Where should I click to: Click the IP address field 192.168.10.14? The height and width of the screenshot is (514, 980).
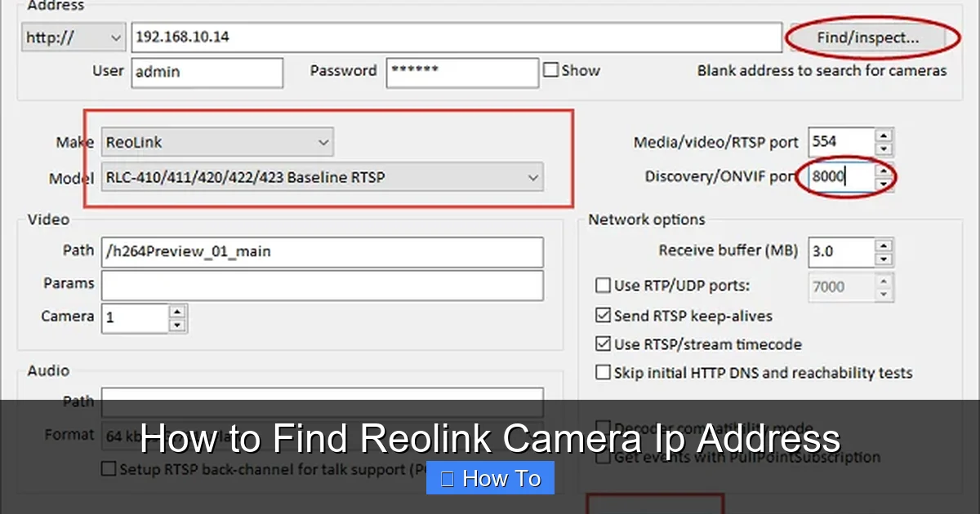pyautogui.click(x=457, y=38)
